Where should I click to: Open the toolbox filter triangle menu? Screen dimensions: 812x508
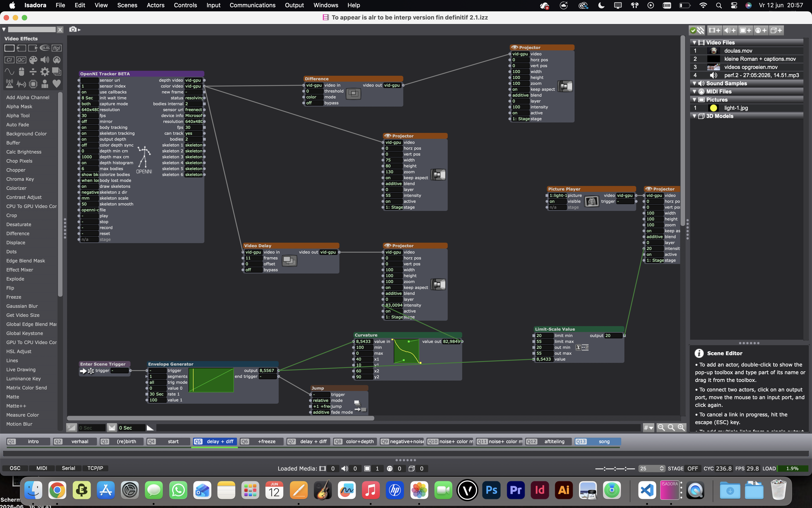(4, 29)
